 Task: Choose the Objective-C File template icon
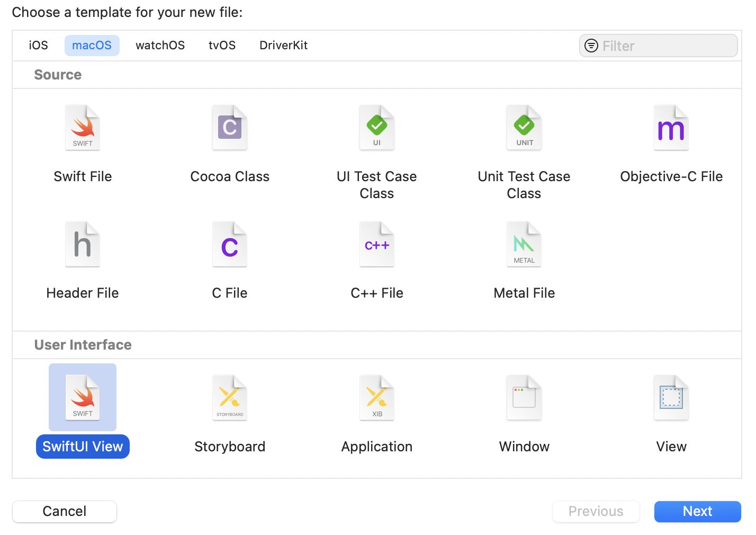pyautogui.click(x=671, y=128)
